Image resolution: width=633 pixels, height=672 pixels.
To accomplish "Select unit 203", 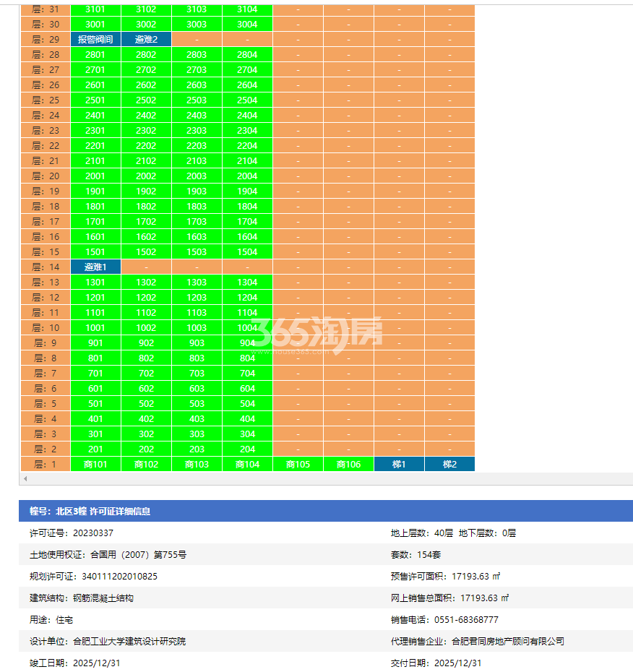I will (x=197, y=449).
